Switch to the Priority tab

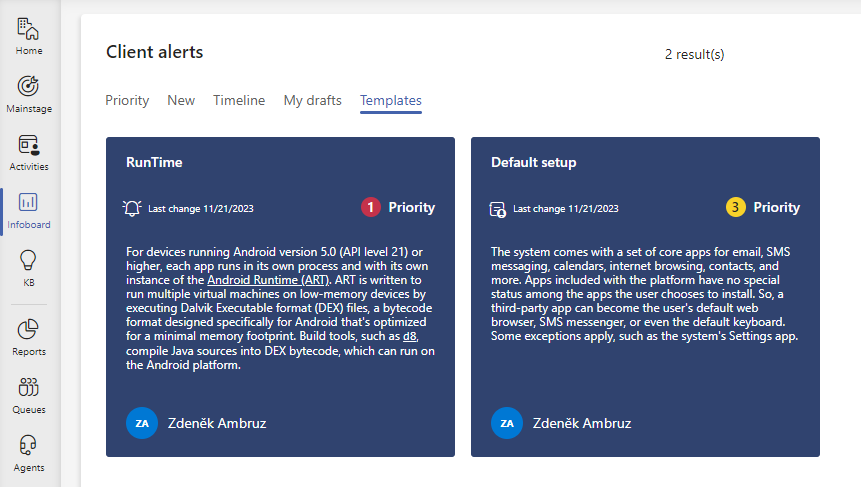pyautogui.click(x=127, y=100)
